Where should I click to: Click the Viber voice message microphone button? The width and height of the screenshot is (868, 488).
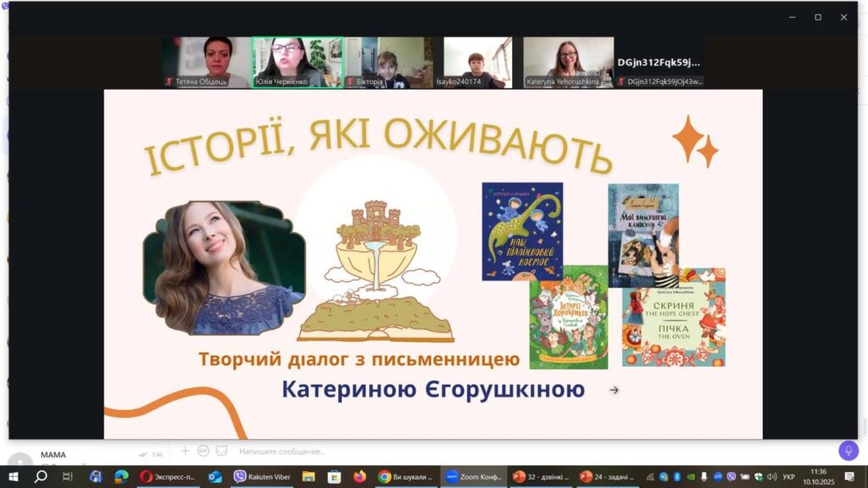click(x=849, y=451)
